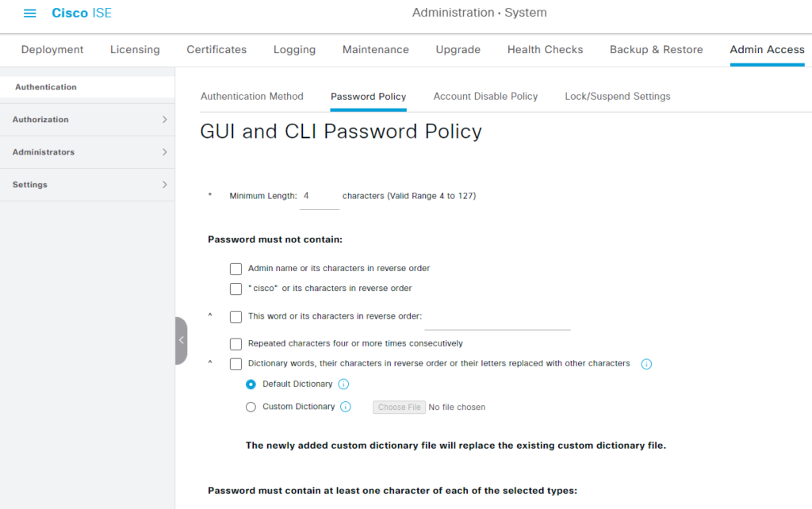Image resolution: width=812 pixels, height=509 pixels.
Task: Toggle Repeated characters four or more times
Action: pos(236,344)
